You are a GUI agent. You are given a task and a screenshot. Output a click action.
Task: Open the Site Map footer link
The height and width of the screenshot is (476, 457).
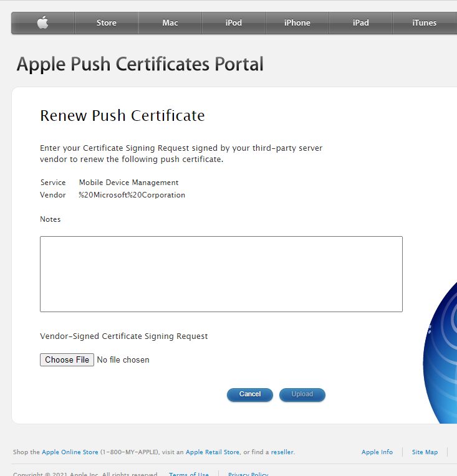(x=425, y=452)
